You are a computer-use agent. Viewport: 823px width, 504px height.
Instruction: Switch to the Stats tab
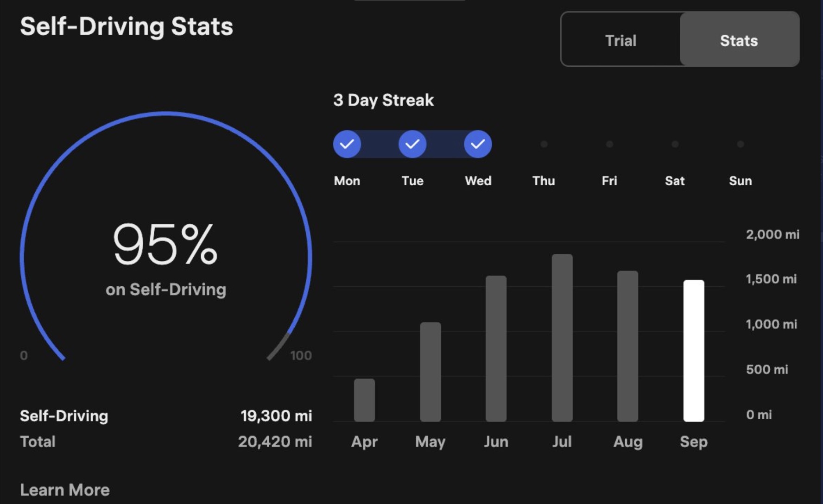click(x=739, y=40)
